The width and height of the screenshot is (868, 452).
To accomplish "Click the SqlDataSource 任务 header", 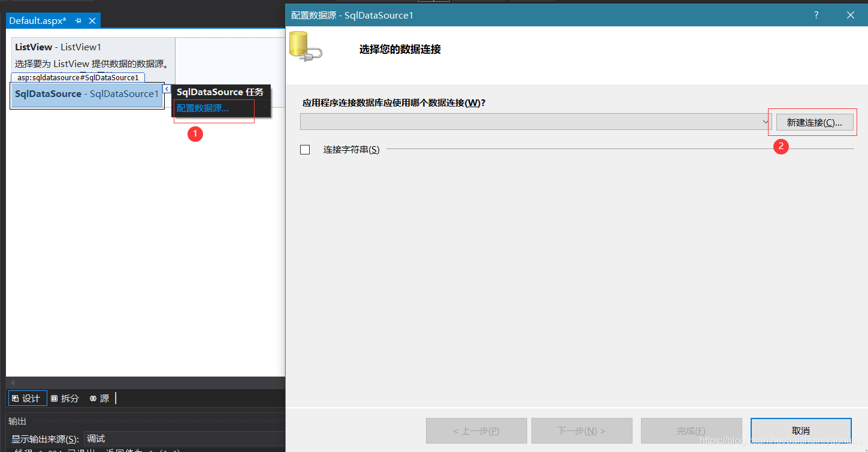I will click(220, 92).
